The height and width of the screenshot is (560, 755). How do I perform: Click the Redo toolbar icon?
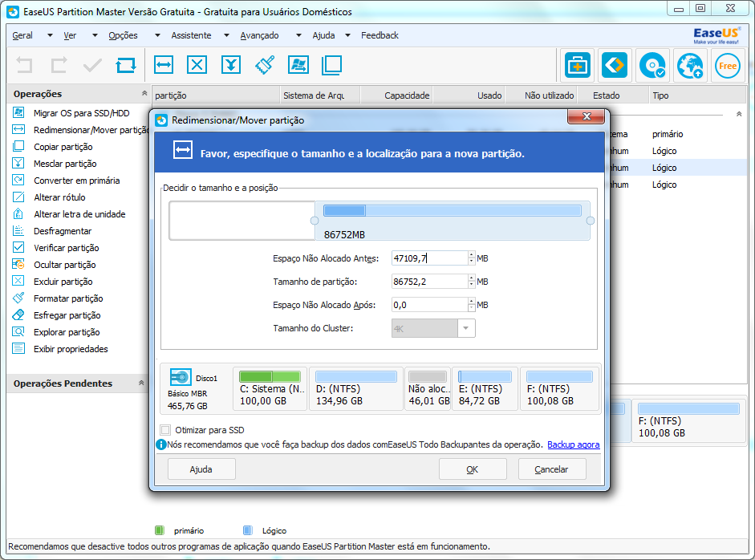59,65
